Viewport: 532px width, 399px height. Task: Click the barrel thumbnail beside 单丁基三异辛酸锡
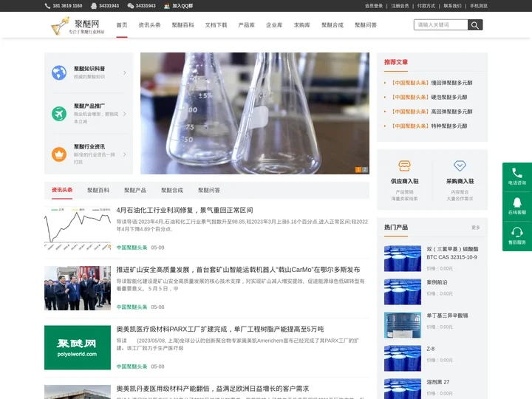click(403, 325)
